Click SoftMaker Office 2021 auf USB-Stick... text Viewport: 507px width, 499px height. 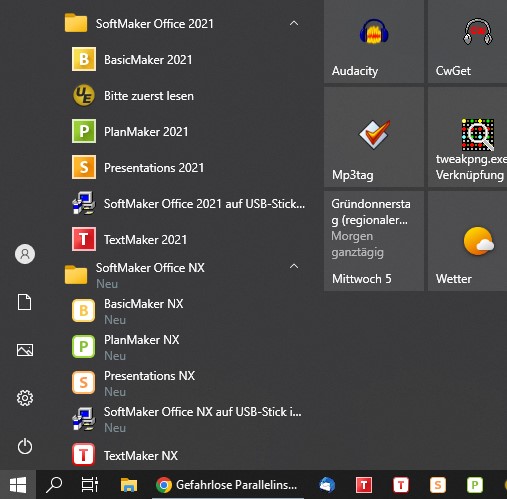click(204, 204)
